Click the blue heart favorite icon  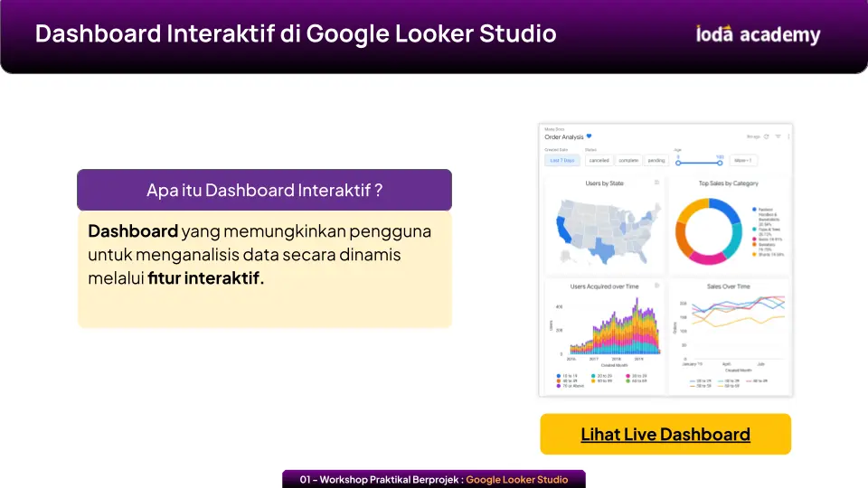point(589,136)
